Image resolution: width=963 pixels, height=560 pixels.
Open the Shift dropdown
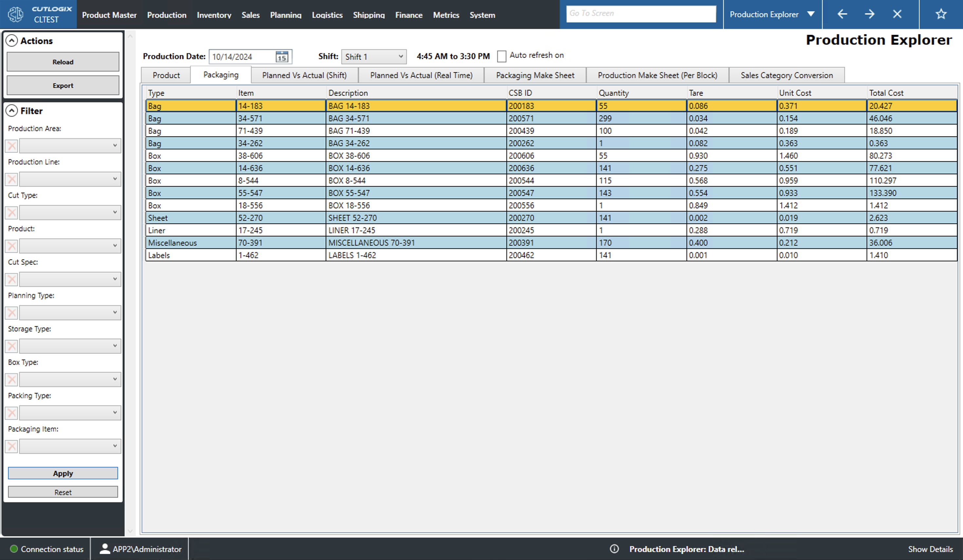[x=373, y=57]
